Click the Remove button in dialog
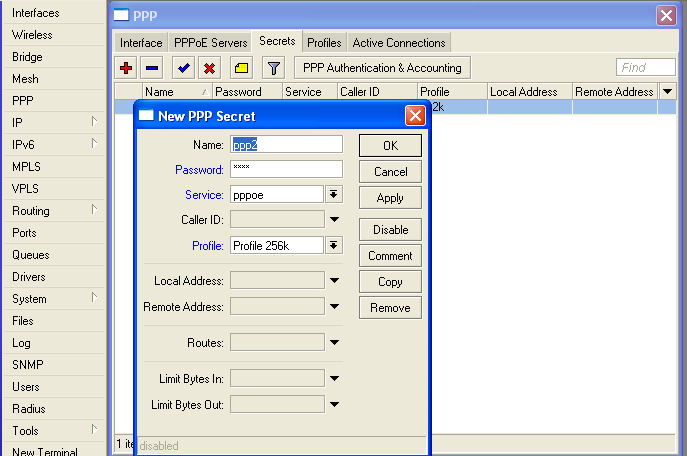This screenshot has width=687, height=456. click(390, 308)
